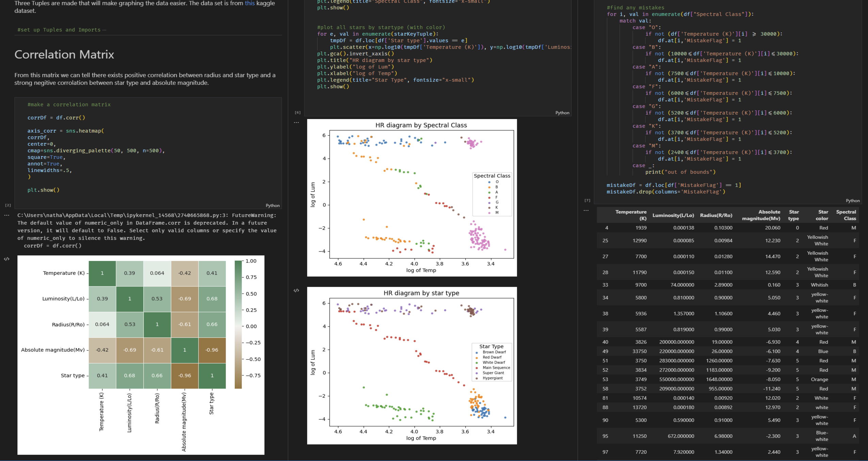The width and height of the screenshot is (868, 461).
Task: Click row index 97 in the table
Action: (605, 452)
